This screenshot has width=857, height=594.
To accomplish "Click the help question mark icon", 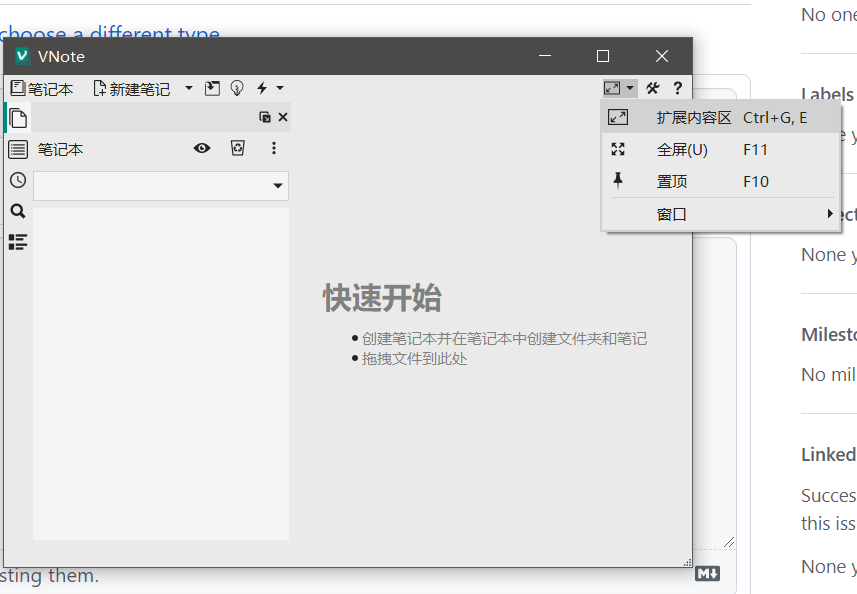I will (678, 88).
